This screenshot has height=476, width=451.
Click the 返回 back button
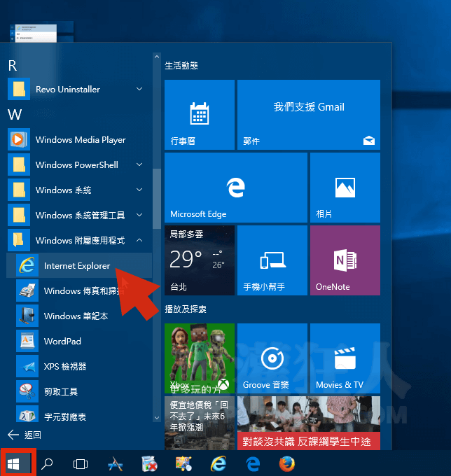[x=25, y=435]
